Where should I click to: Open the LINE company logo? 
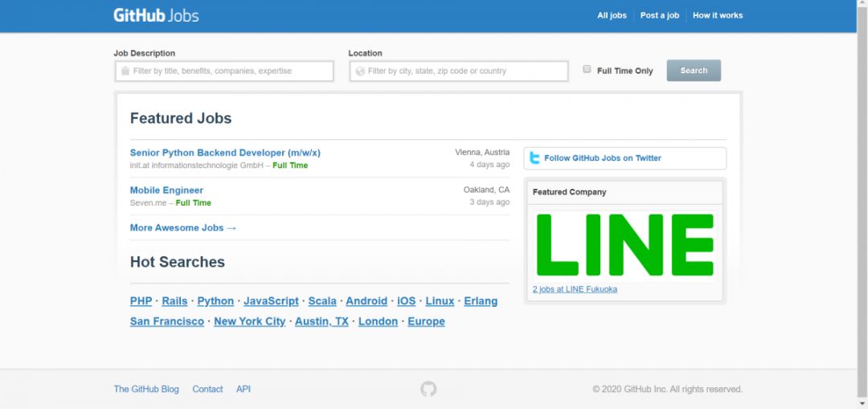(x=625, y=244)
